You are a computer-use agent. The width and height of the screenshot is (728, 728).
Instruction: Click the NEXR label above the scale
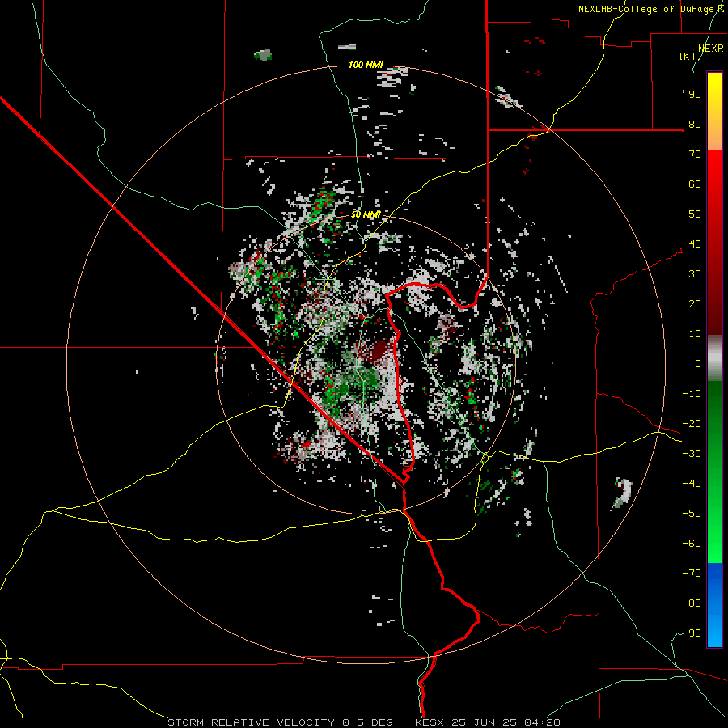pos(711,48)
